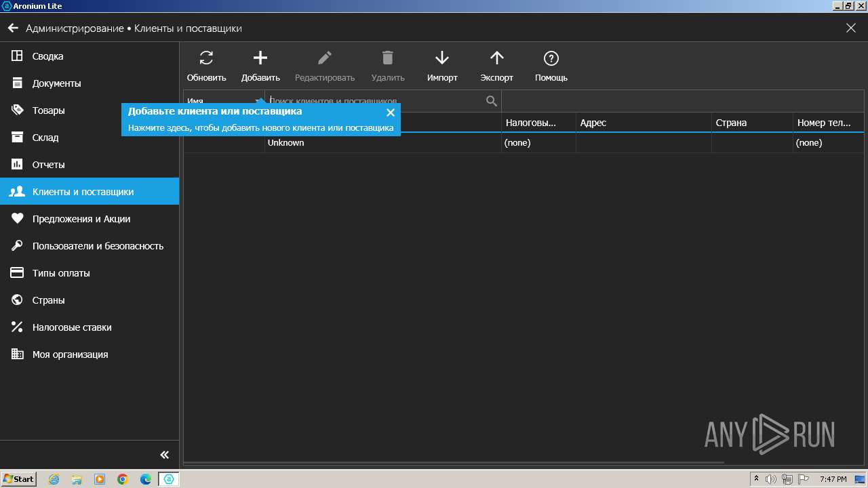Viewport: 868px width, 488px height.
Task: Open Отчеты section
Action: (x=90, y=165)
